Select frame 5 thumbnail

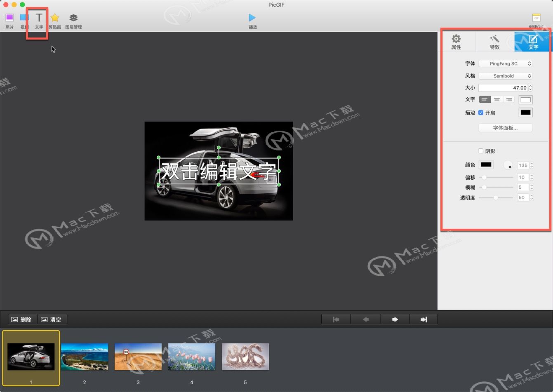[245, 357]
